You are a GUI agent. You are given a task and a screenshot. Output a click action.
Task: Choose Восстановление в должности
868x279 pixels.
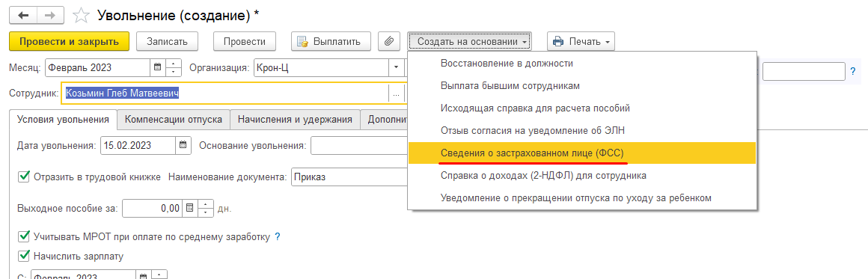point(582,63)
